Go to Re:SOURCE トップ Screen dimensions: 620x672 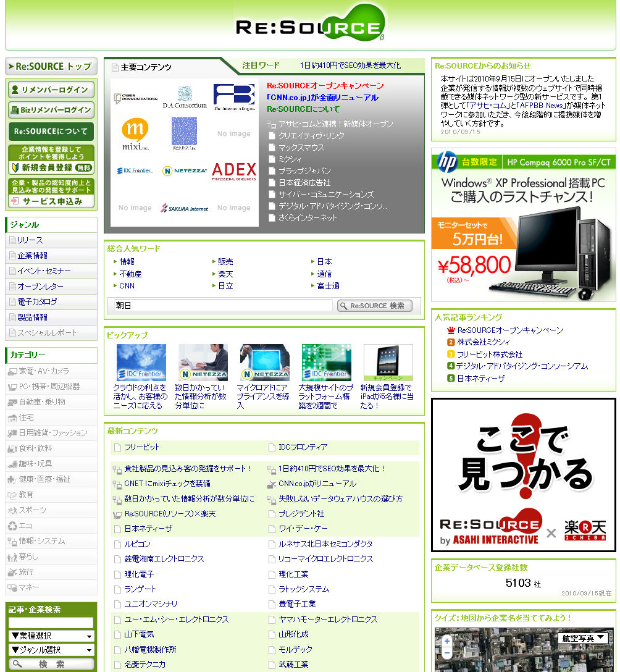(51, 67)
